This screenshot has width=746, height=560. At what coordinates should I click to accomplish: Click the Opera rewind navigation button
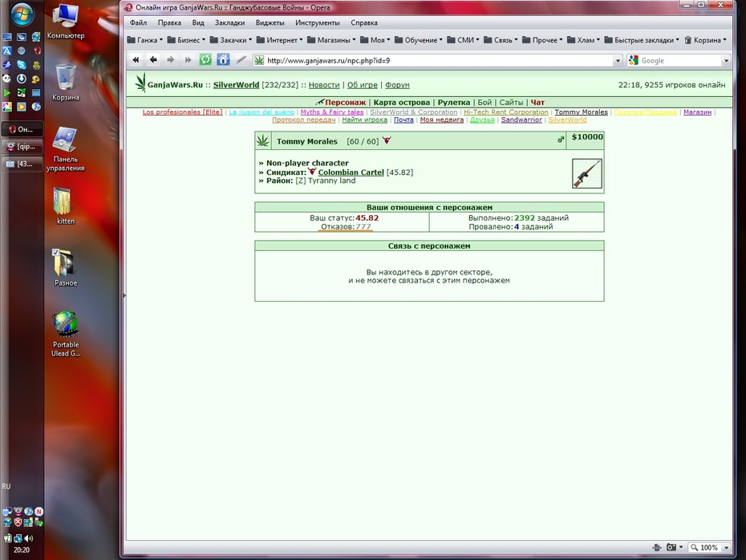pos(136,60)
